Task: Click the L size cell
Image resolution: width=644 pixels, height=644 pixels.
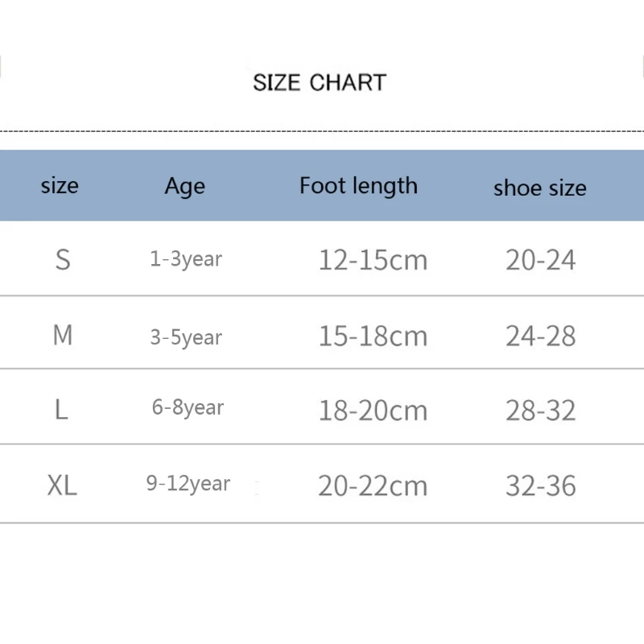Action: point(62,411)
